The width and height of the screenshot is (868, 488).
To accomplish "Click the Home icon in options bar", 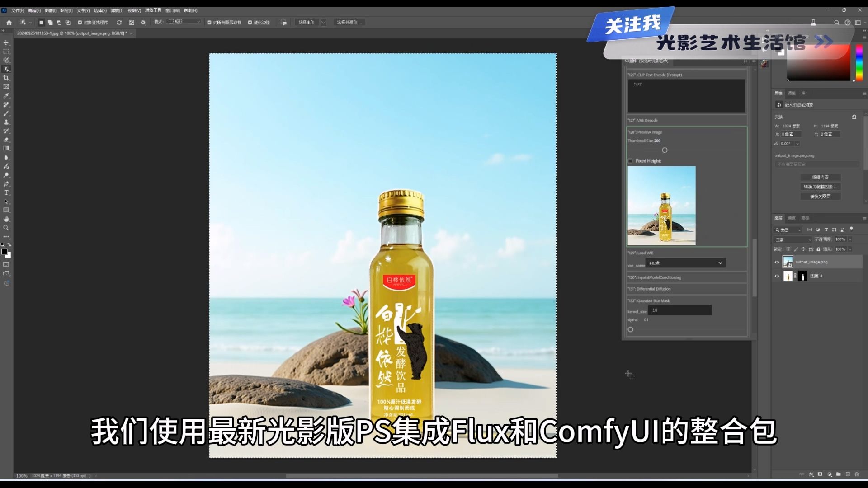I will point(9,22).
